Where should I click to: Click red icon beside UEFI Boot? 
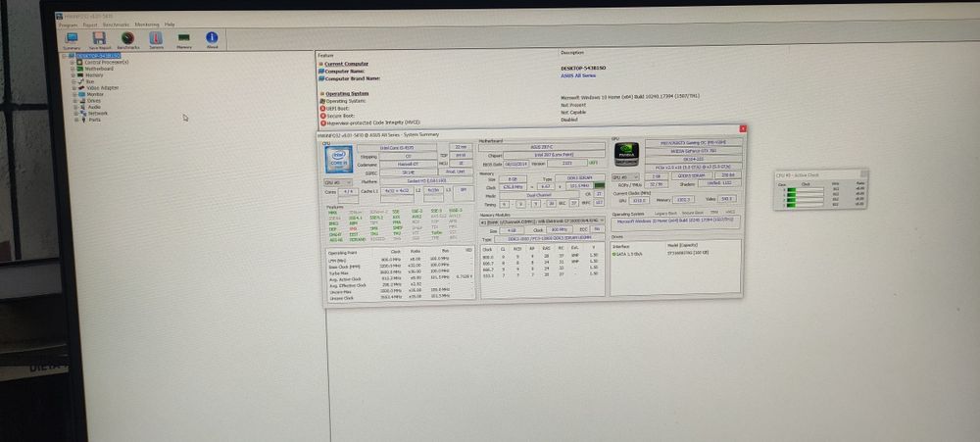click(322, 108)
